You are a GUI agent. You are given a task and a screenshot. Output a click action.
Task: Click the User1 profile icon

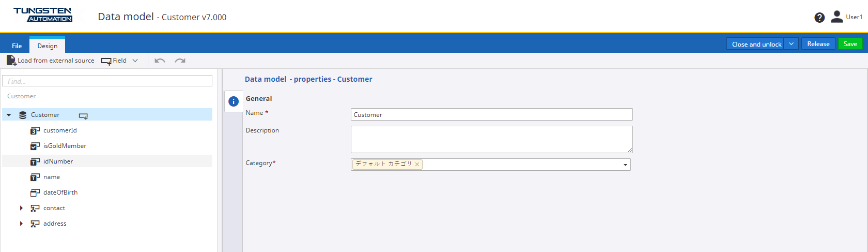tap(836, 17)
